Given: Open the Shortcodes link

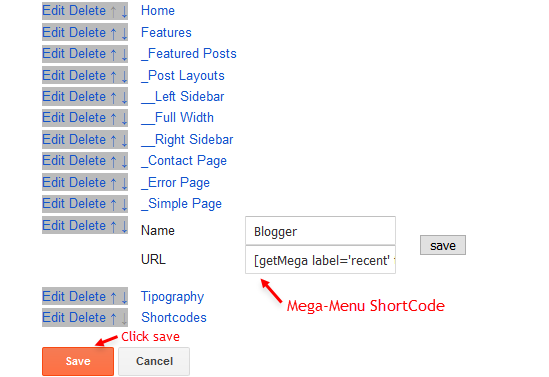Looking at the screenshot, I should coord(174,317).
